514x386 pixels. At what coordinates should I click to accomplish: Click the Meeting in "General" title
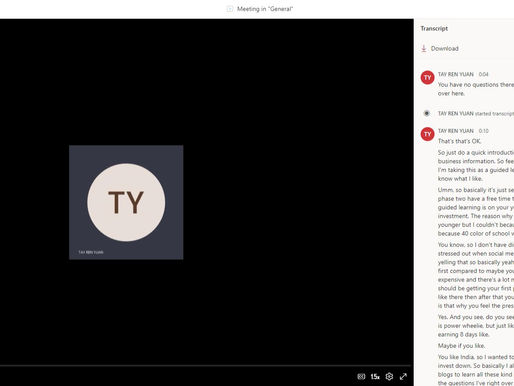coord(265,9)
